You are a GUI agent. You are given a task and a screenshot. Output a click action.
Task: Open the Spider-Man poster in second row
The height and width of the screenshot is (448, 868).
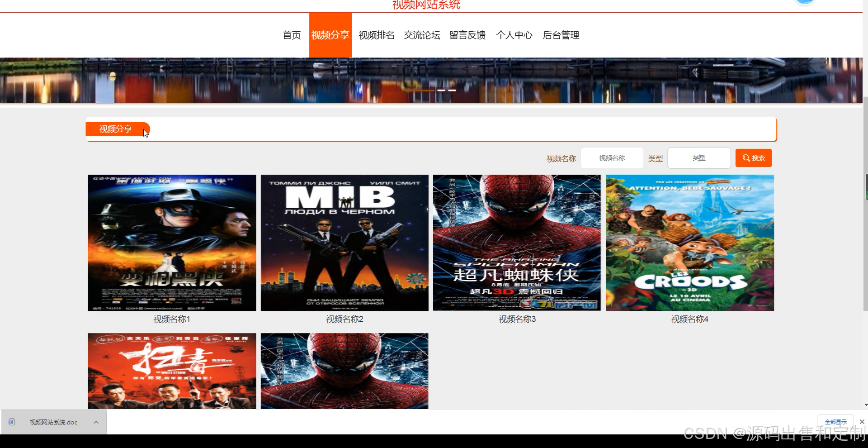click(344, 371)
